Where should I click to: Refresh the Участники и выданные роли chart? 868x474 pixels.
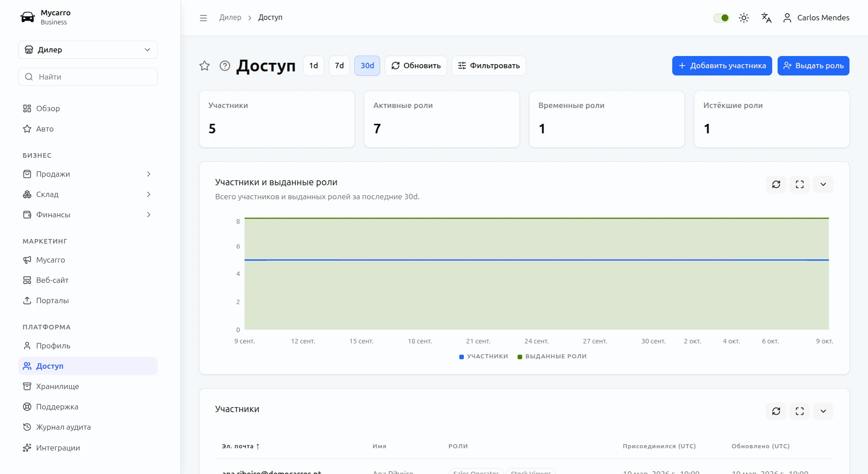(x=776, y=184)
